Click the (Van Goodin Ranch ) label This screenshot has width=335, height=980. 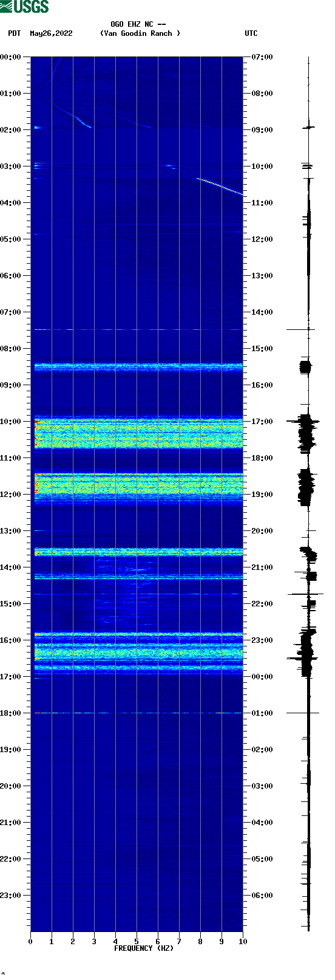tap(140, 33)
